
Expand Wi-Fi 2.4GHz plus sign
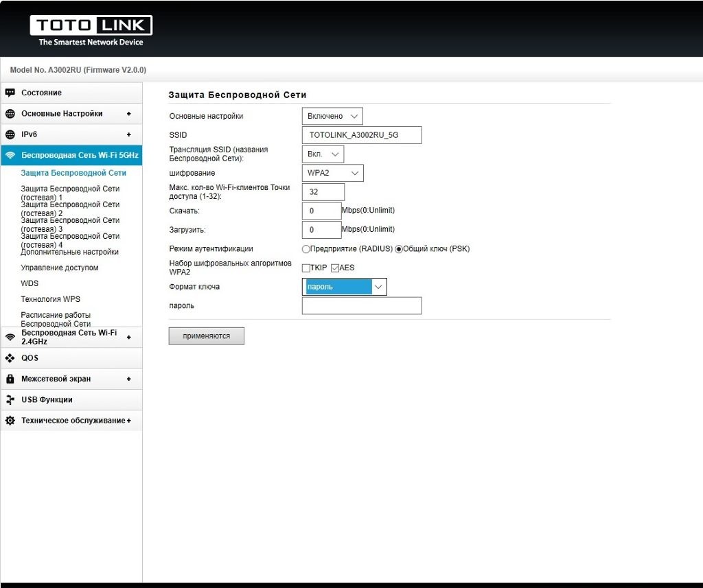pyautogui.click(x=128, y=337)
